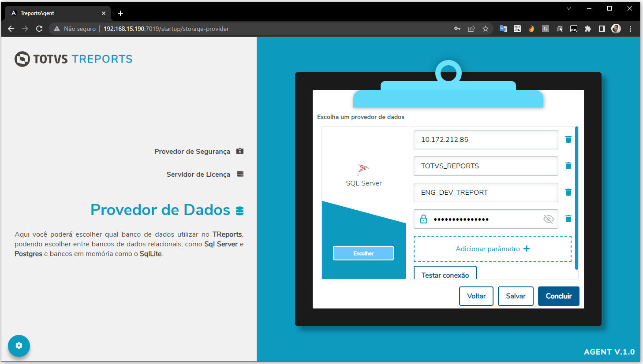The width and height of the screenshot is (643, 364).
Task: Toggle the browser side panel
Action: coord(602,29)
